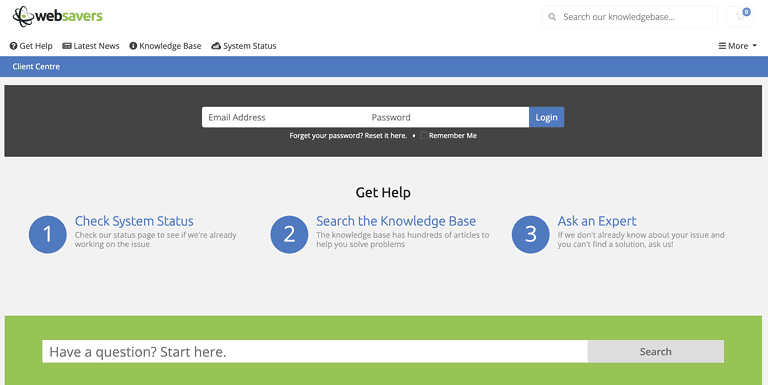
Task: Go to Latest News
Action: (x=91, y=46)
